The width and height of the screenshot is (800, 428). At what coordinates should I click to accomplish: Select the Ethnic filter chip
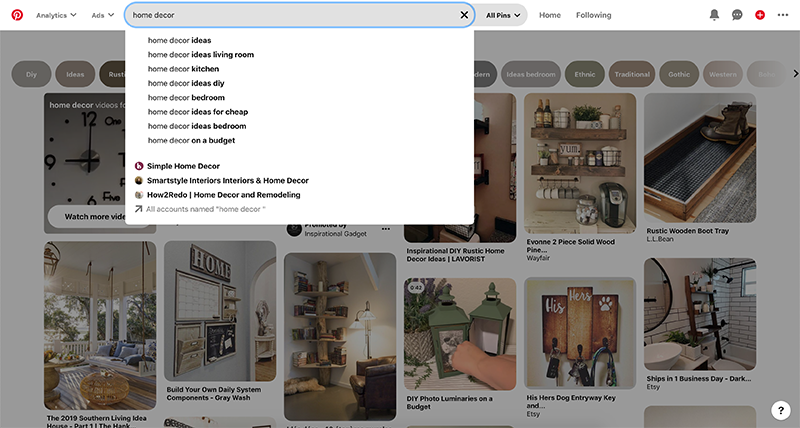click(x=585, y=74)
